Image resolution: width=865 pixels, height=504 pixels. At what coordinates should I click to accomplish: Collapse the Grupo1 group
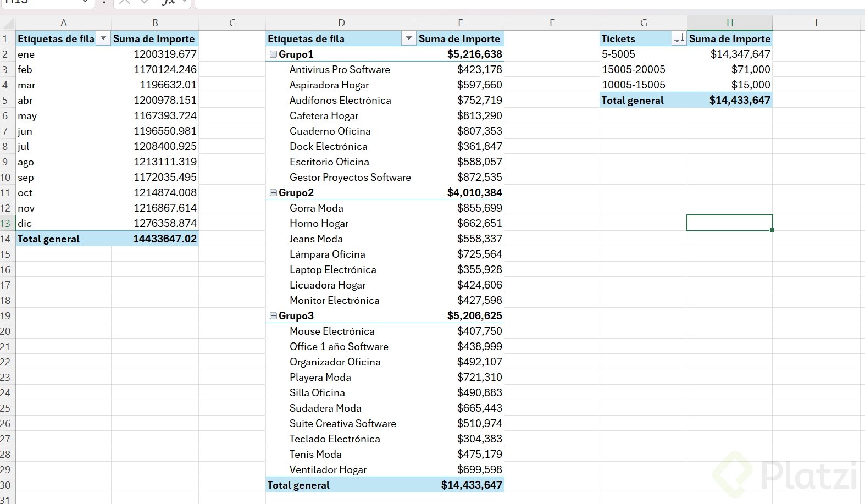[x=273, y=54]
